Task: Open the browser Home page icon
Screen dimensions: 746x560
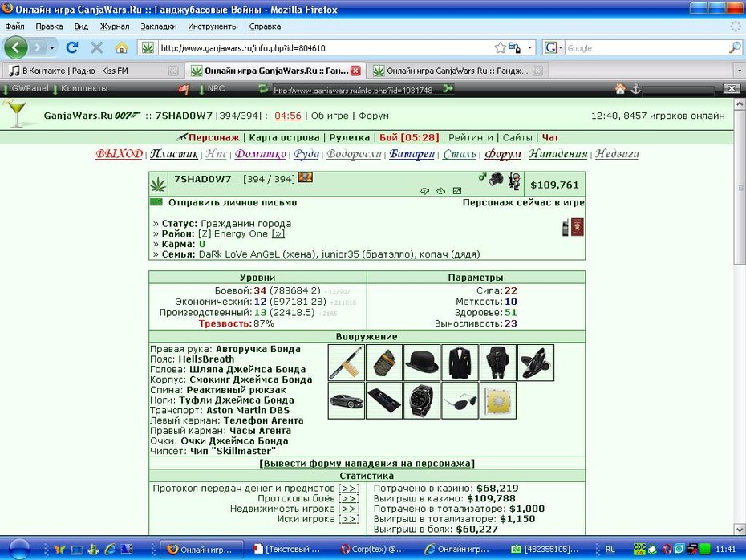Action: tap(122, 47)
